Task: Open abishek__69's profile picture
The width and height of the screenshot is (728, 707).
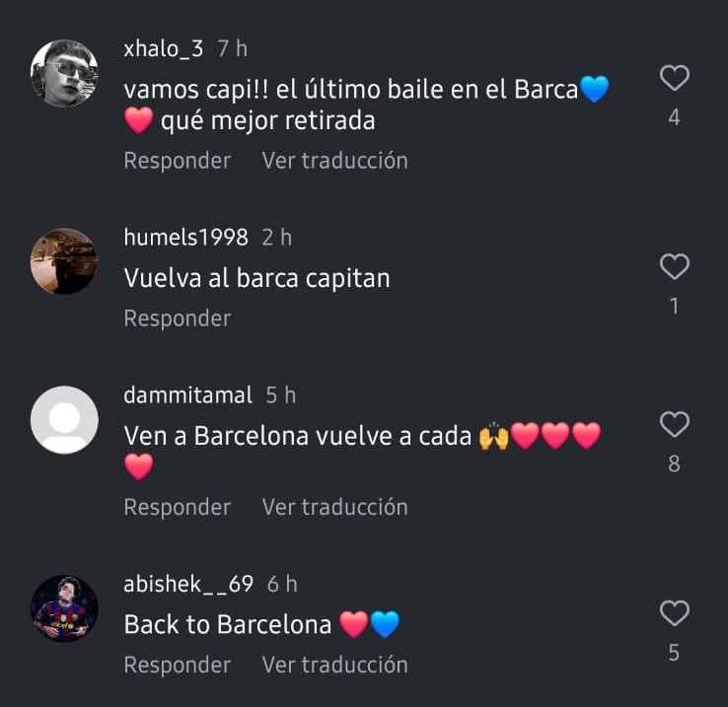Action: (64, 608)
